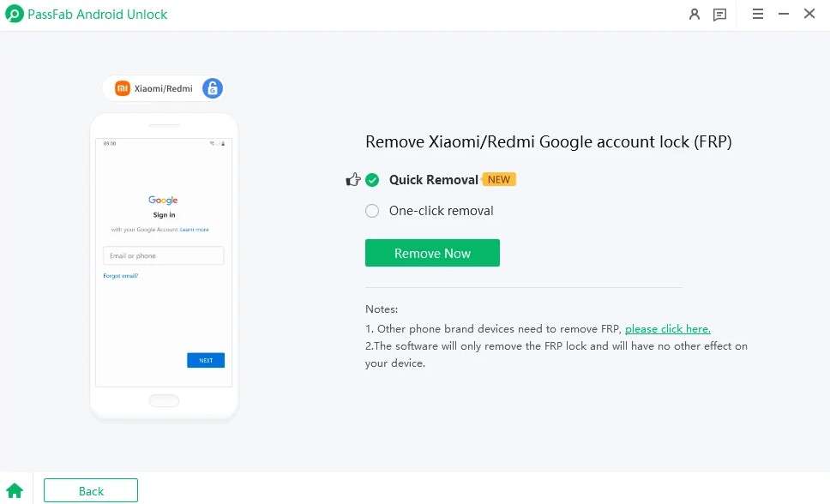Viewport: 830px width, 504px height.
Task: Click the yellow NEW badge
Action: pyautogui.click(x=499, y=179)
